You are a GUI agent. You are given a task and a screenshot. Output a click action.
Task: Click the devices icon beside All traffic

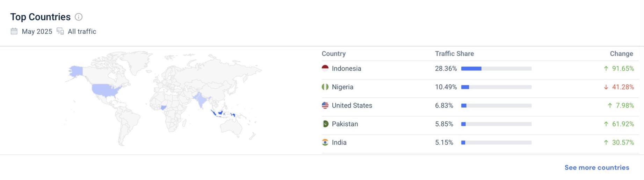[60, 31]
